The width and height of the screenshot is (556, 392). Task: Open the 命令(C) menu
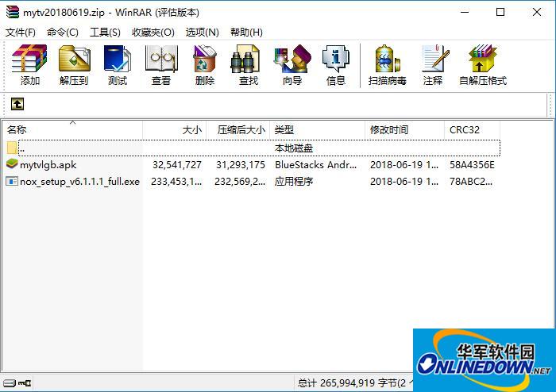(x=63, y=33)
